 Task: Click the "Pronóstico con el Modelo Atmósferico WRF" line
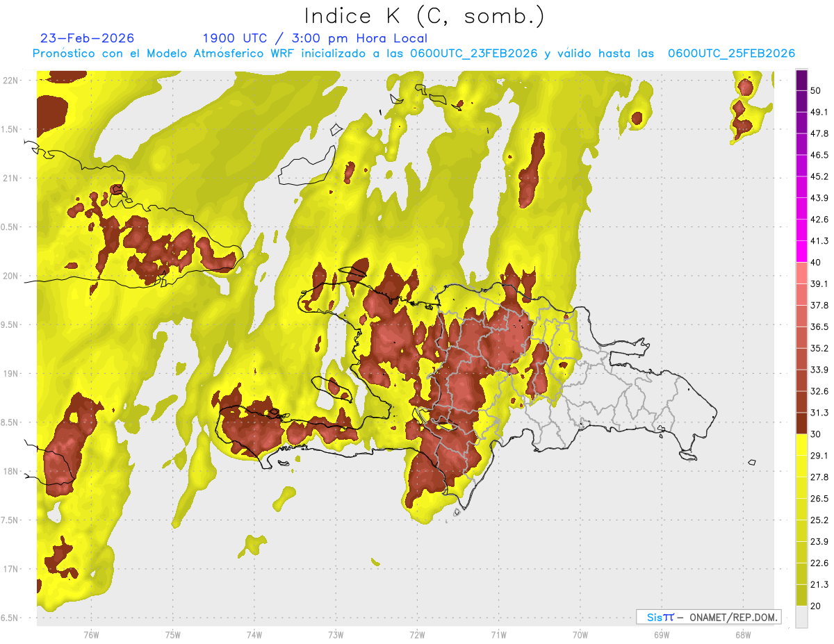[x=414, y=53]
